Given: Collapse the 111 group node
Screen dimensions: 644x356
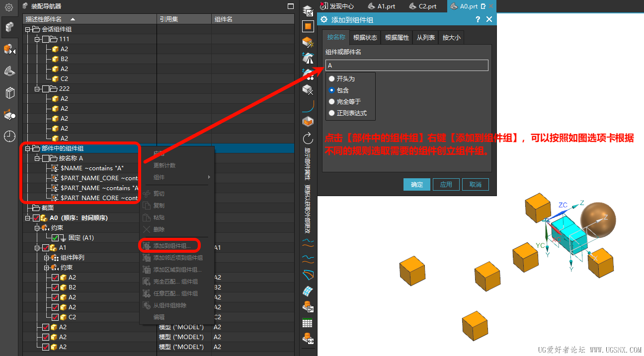Looking at the screenshot, I should [x=37, y=39].
